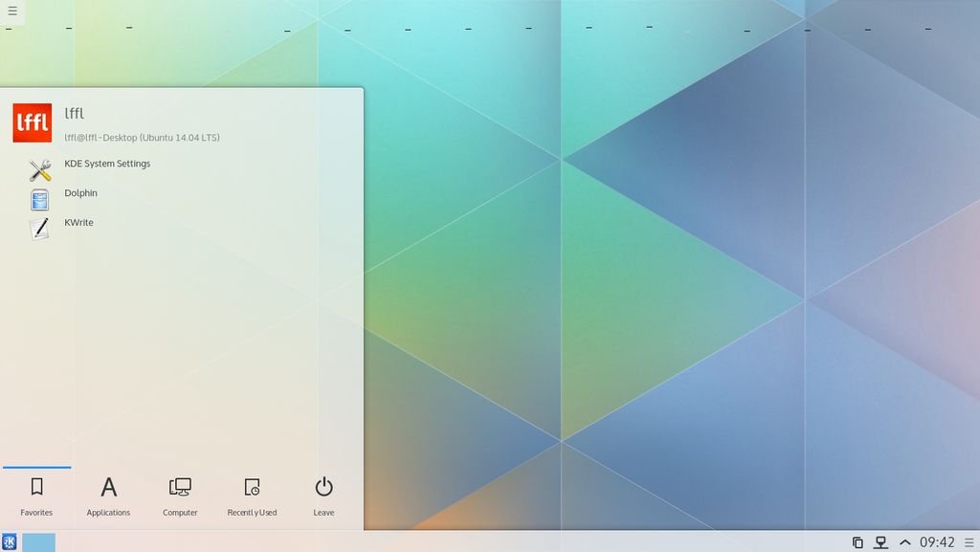Switch to the Applications tab

tap(108, 497)
